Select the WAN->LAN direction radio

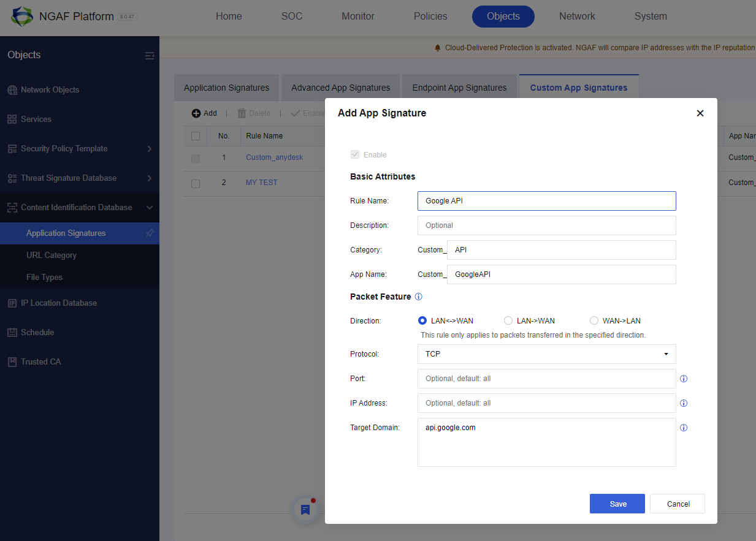click(x=594, y=320)
